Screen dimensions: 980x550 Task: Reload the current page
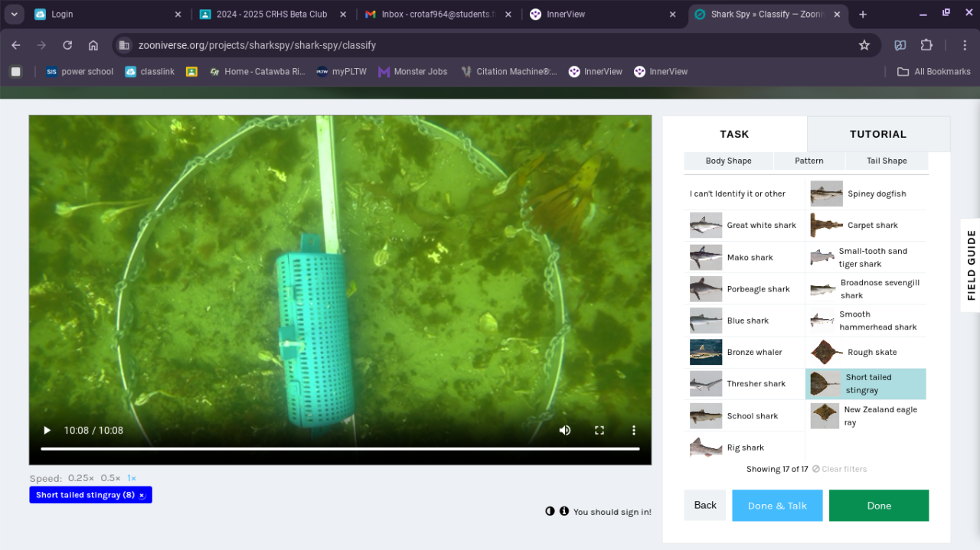[x=67, y=45]
